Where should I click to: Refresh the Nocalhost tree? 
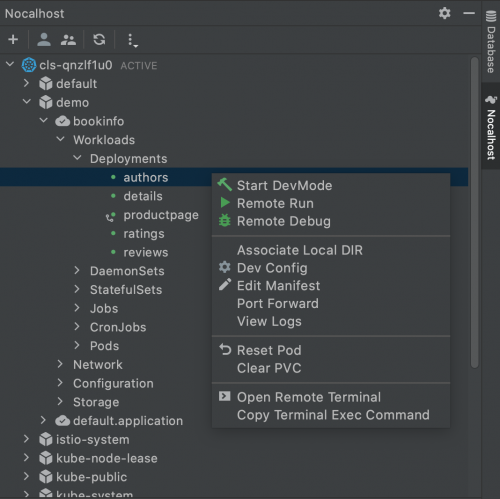(x=99, y=40)
